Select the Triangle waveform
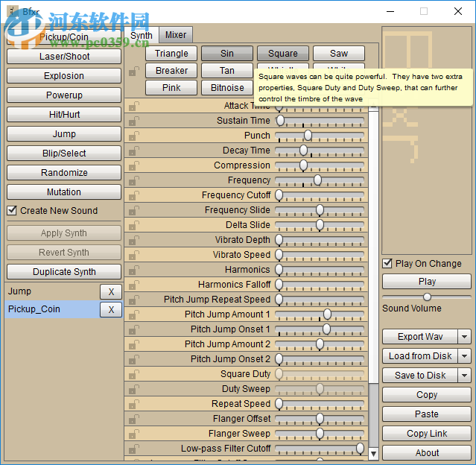 pyautogui.click(x=171, y=54)
